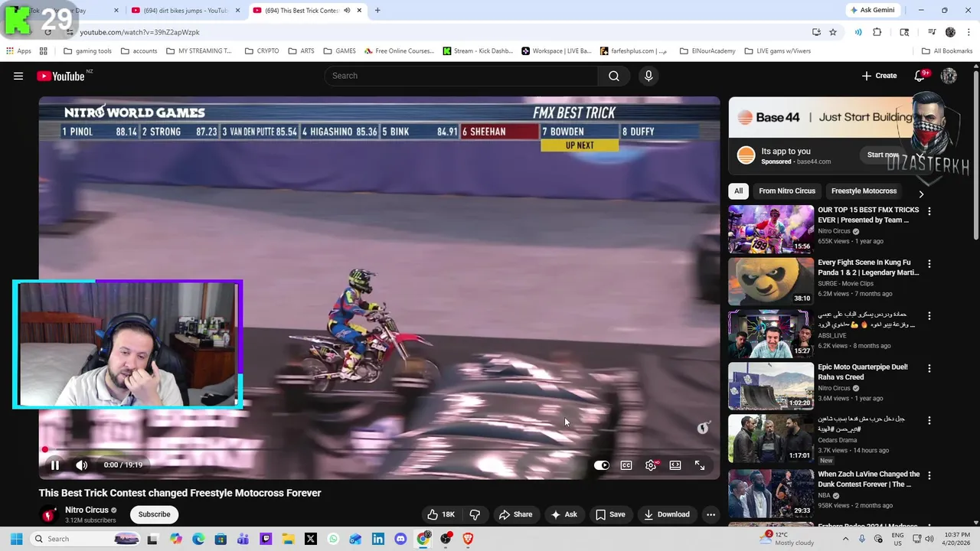Screen dimensions: 980x551
Task: Open Chrome media controls icon
Action: [x=932, y=32]
